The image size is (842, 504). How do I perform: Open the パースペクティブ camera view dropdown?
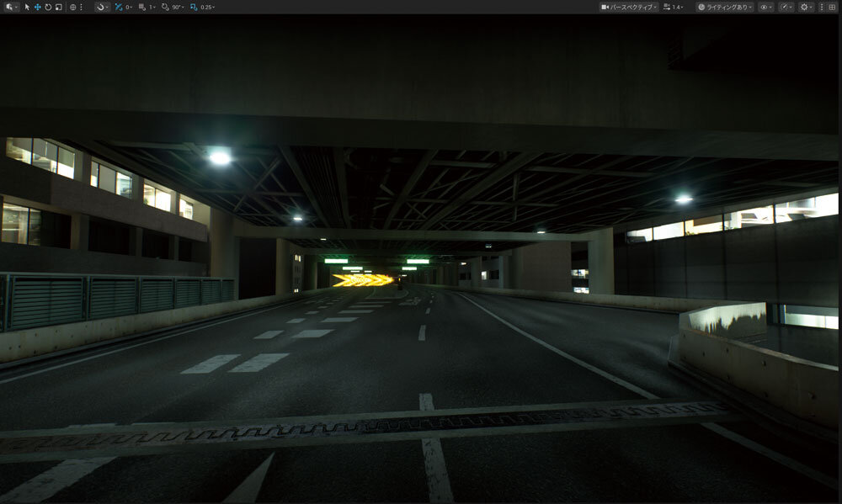628,7
